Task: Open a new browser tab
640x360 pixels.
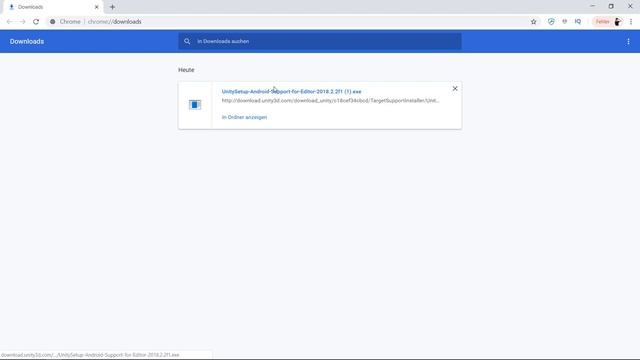Action: click(112, 7)
